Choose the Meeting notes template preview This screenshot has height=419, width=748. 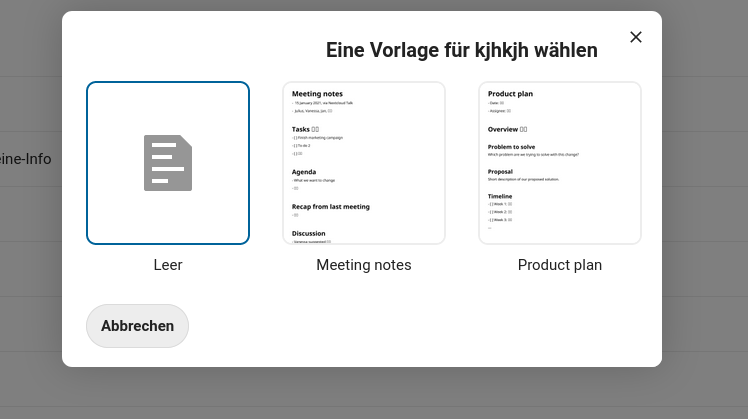(x=364, y=163)
